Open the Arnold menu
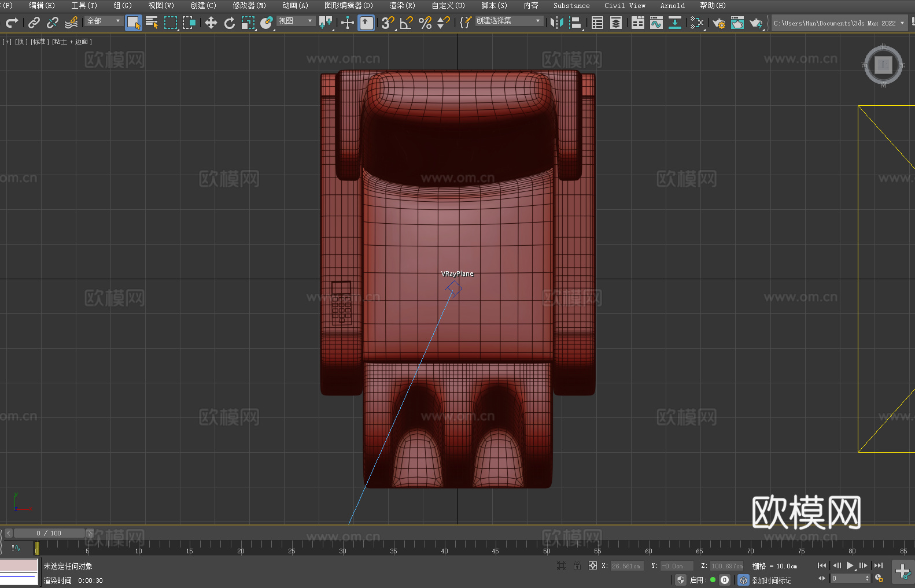The image size is (915, 588). coord(672,5)
